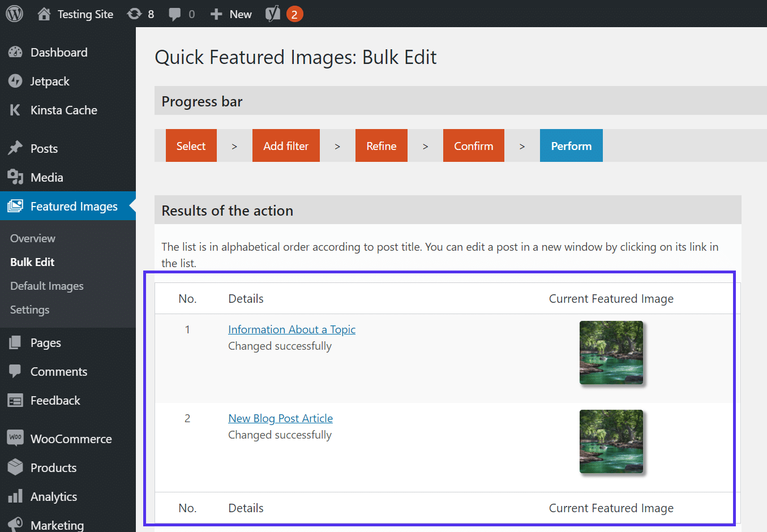767x532 pixels.
Task: Open Products from the sidebar
Action: coord(53,467)
